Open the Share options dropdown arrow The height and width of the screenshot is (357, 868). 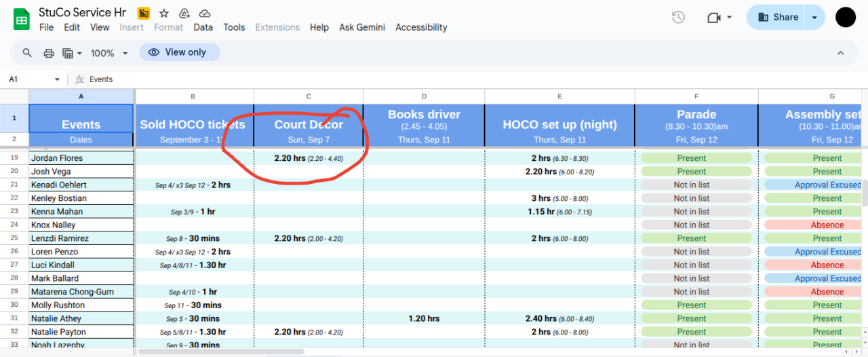tap(814, 18)
